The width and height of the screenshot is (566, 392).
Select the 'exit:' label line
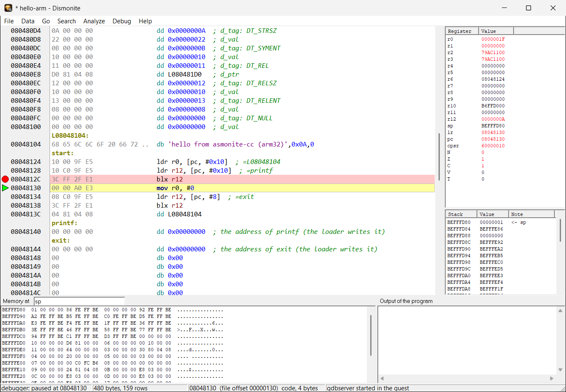61,241
